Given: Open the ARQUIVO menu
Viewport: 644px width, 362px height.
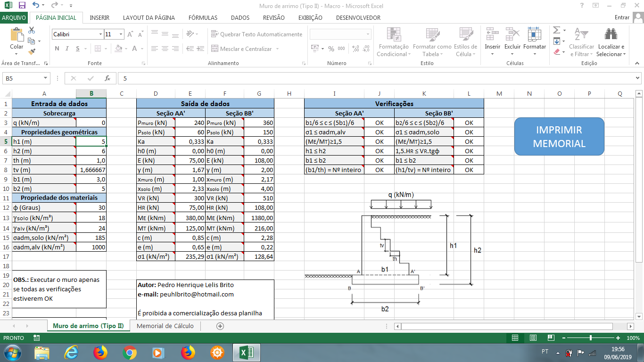Looking at the screenshot, I should tap(14, 17).
